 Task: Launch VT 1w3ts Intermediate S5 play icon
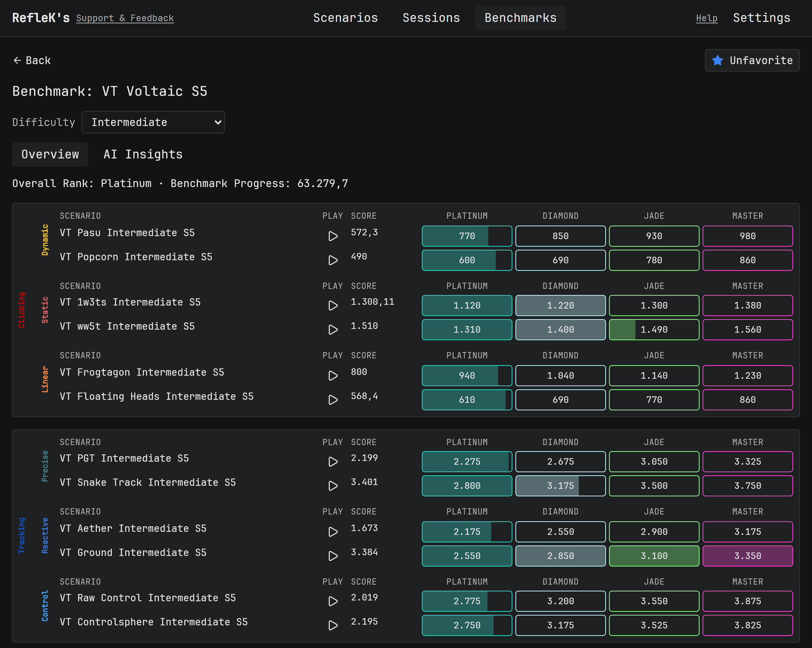point(333,305)
